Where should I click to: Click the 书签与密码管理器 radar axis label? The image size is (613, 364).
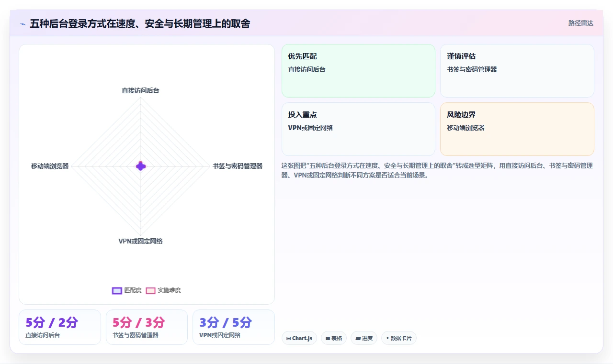coord(238,166)
